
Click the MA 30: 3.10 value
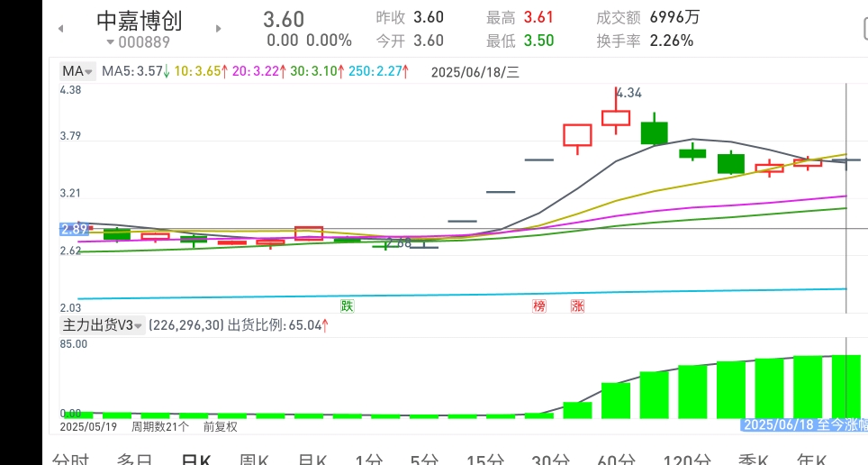(317, 71)
